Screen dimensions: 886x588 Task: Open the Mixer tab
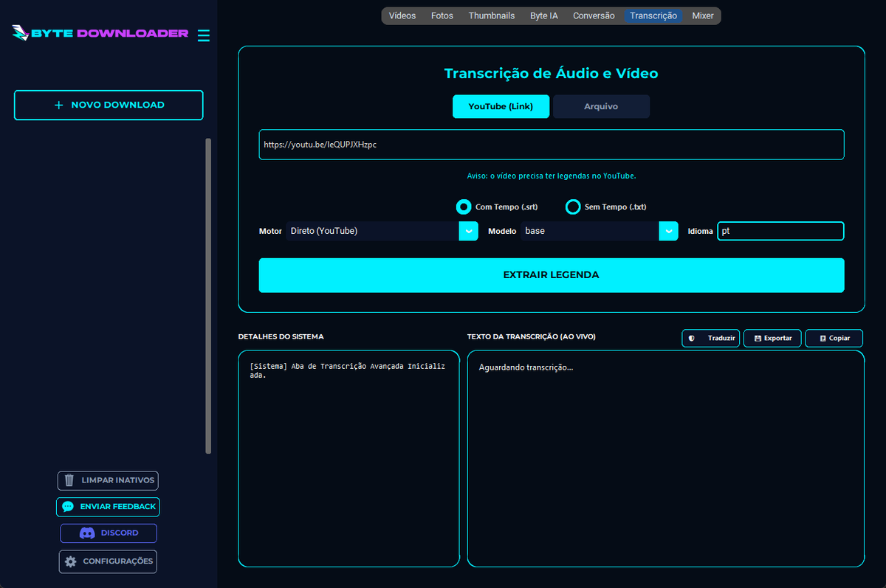(x=703, y=15)
